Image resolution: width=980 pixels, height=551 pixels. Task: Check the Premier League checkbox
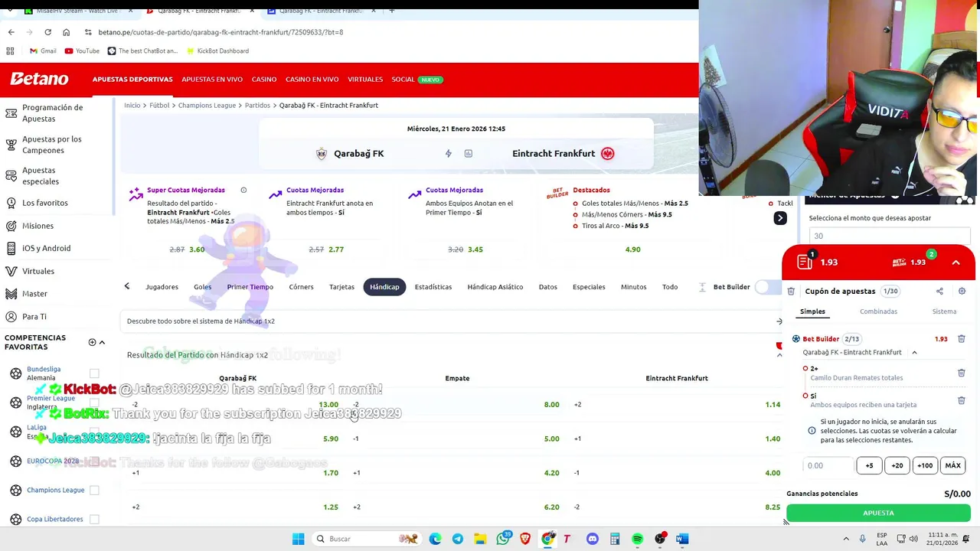click(x=94, y=403)
